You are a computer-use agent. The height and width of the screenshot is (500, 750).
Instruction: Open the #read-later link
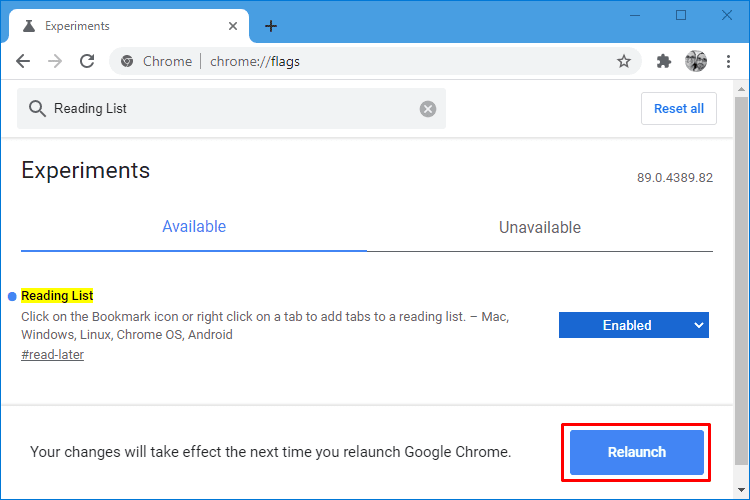click(x=53, y=355)
